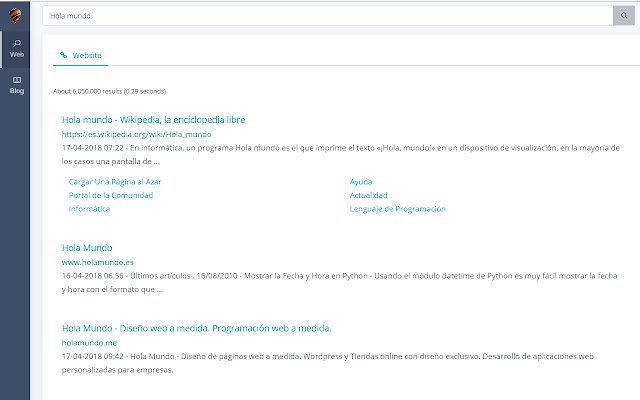The image size is (640, 400).
Task: Click the About 6.050.000 results text
Action: tap(109, 91)
